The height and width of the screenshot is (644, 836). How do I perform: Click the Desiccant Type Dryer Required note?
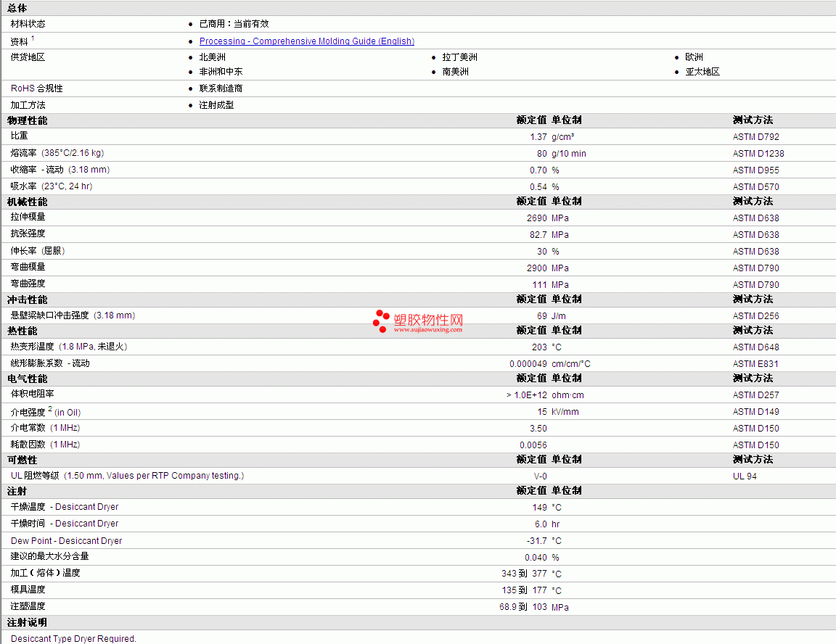point(73,638)
